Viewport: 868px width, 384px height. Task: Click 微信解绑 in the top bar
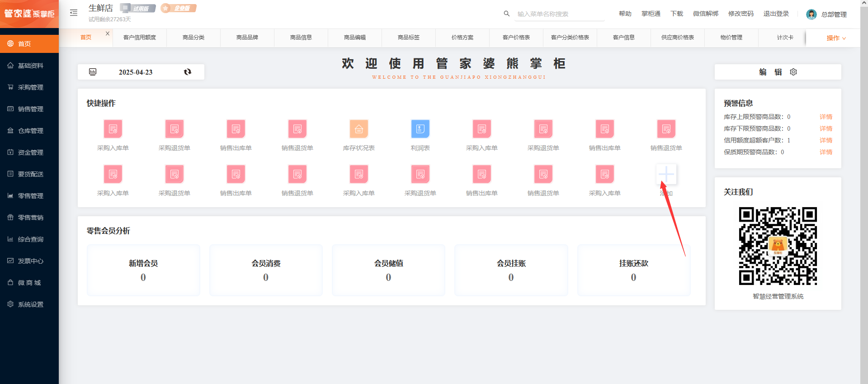coord(706,14)
